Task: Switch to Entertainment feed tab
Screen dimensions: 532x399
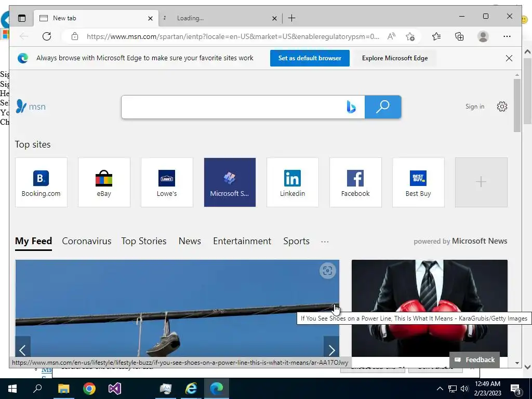Action: [x=242, y=241]
